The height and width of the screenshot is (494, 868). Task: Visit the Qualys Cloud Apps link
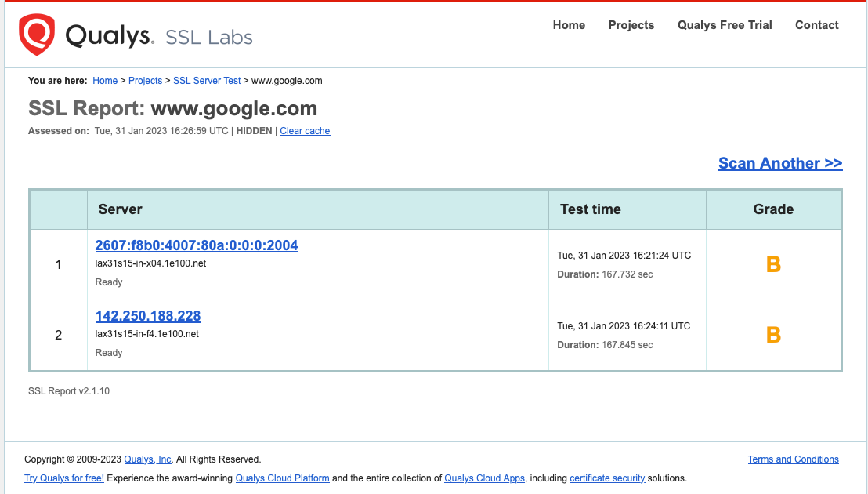(484, 478)
